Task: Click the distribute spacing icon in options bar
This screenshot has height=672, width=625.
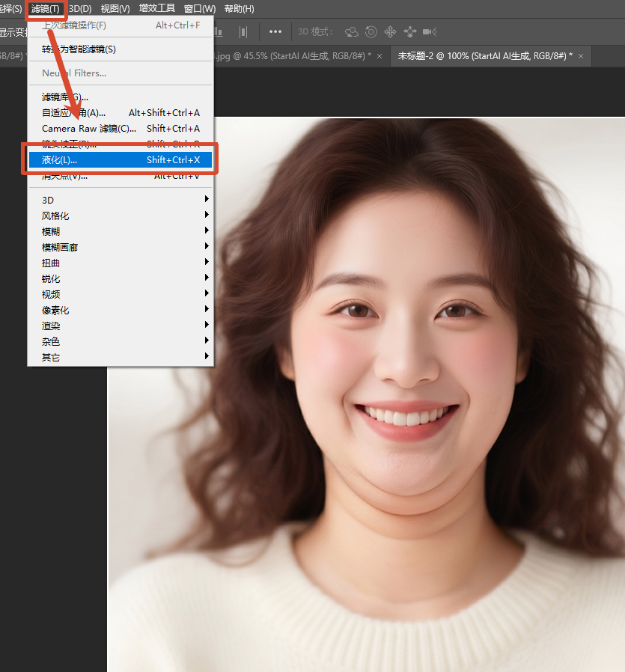Action: (x=243, y=31)
